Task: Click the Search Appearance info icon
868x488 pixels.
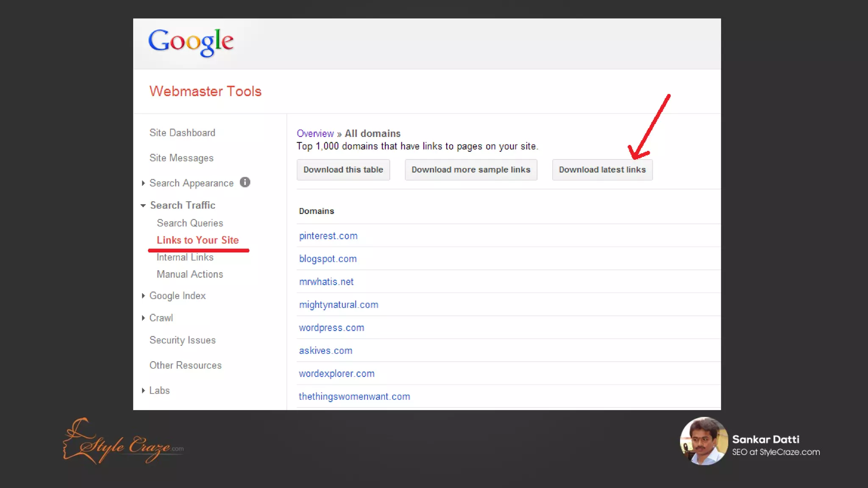Action: point(245,182)
